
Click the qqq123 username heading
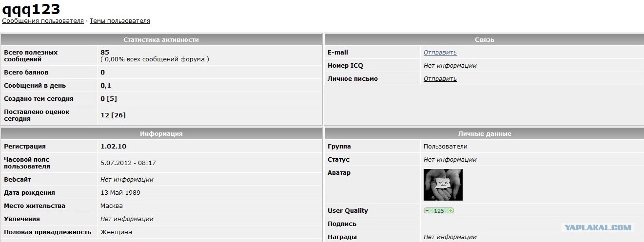31,8
